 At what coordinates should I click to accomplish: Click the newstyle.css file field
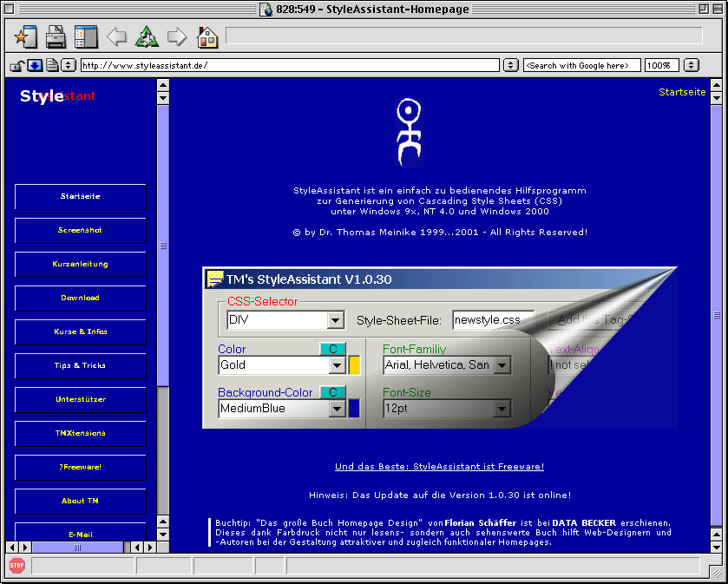coord(493,320)
